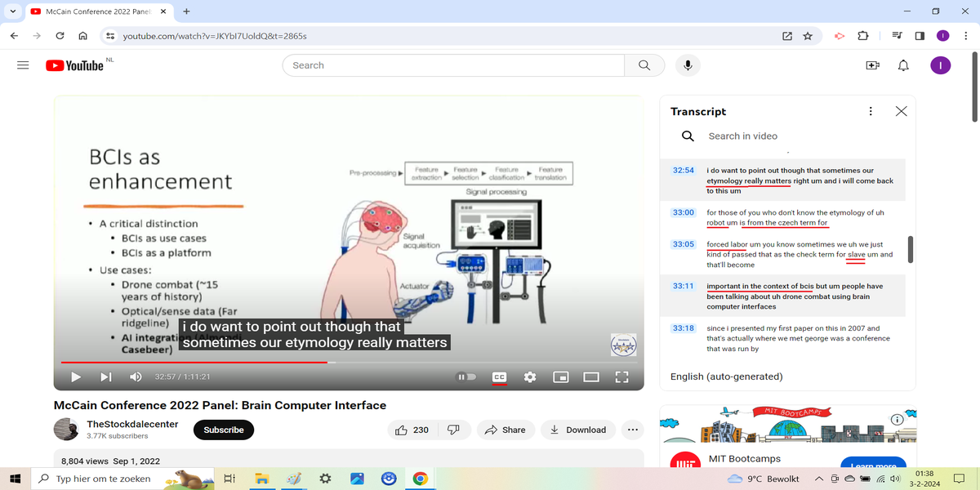980x490 pixels.
Task: Click the YouTube search magnifier button
Action: [x=644, y=65]
